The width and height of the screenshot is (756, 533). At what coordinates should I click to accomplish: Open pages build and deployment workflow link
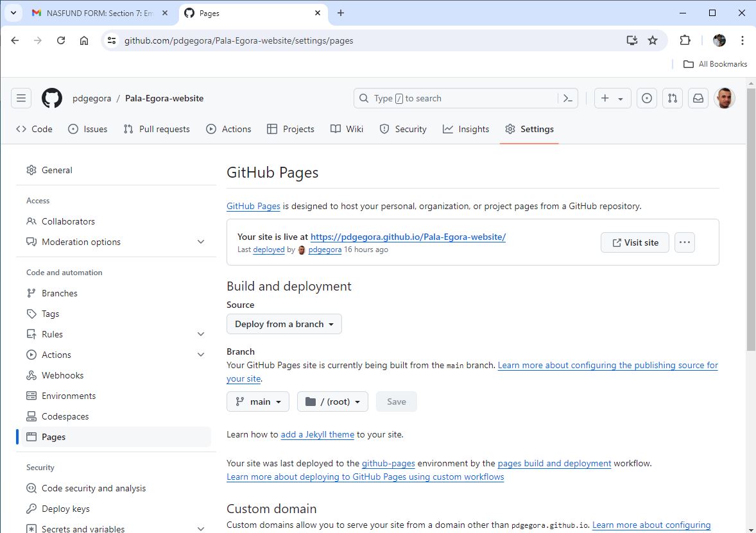click(554, 463)
